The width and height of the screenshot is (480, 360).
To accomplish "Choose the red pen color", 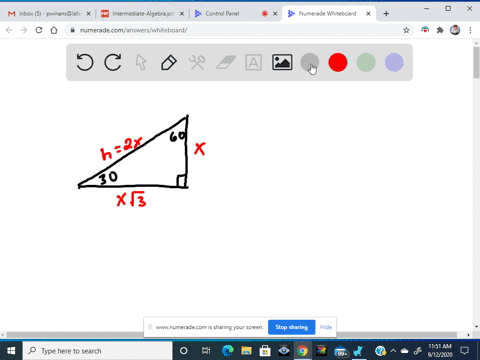I will point(338,62).
